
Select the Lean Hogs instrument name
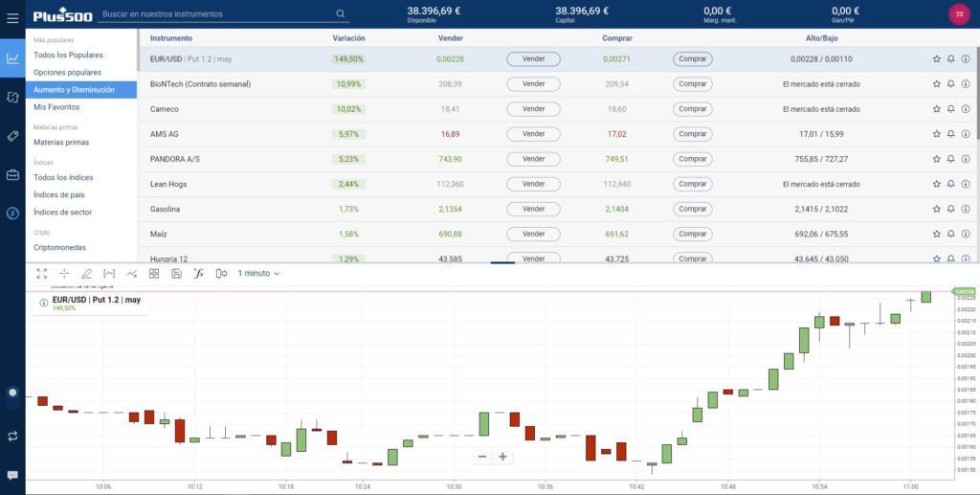coord(168,185)
